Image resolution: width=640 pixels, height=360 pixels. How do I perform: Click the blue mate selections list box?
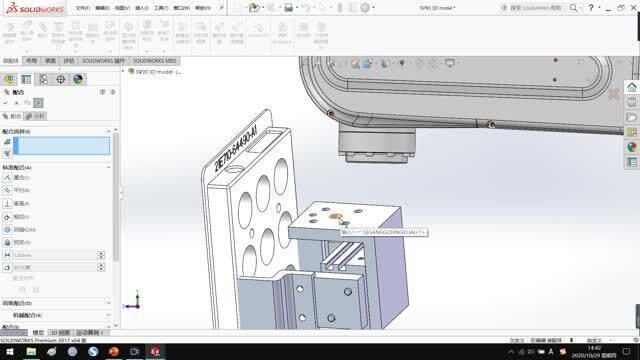pyautogui.click(x=62, y=146)
